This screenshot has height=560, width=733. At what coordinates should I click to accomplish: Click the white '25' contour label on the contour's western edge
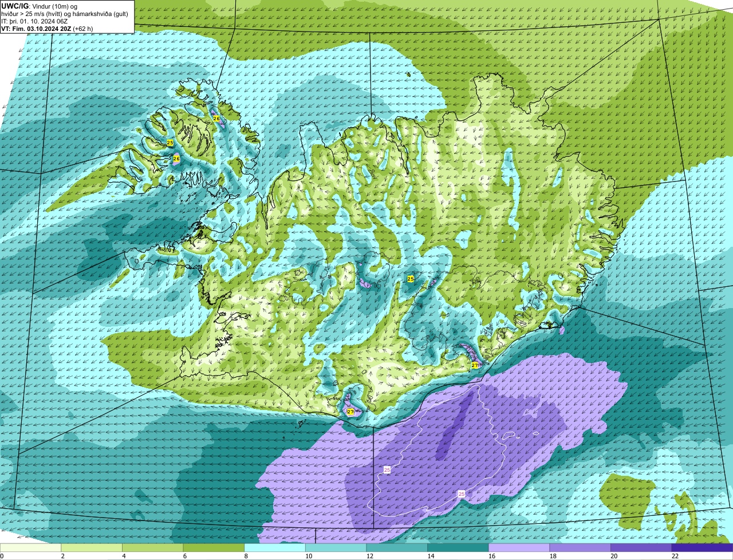[x=387, y=470]
